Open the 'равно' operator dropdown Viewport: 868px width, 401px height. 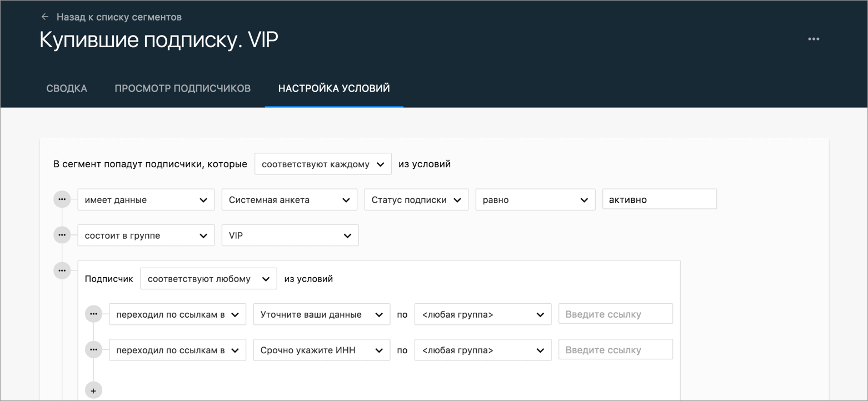coord(535,199)
